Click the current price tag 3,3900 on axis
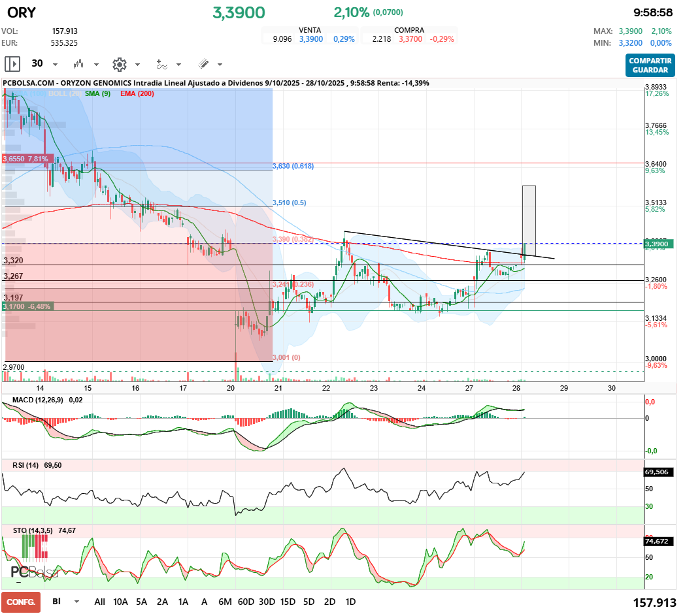Viewport: 685px width, 616px height. (660, 244)
